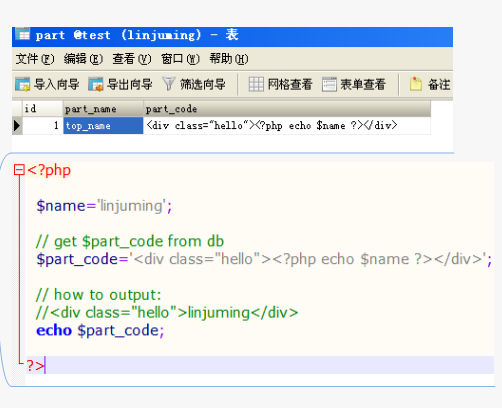Click the table icon in title bar
This screenshot has width=502, height=408.
pos(23,34)
